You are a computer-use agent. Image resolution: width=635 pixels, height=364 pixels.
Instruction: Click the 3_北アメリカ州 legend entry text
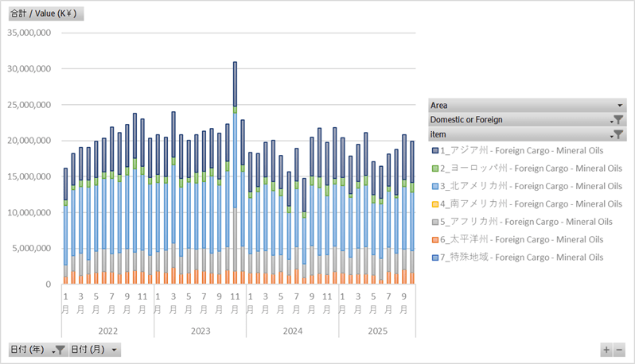[x=532, y=187]
